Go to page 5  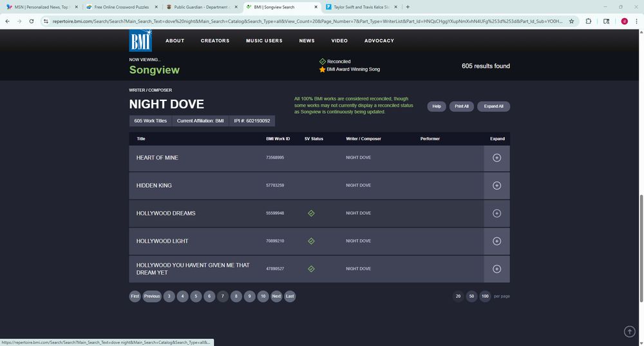pos(196,296)
